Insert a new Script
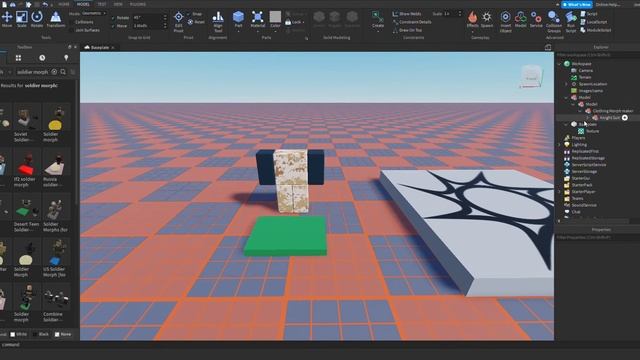Screen dimensions: 640x360 [x=589, y=14]
